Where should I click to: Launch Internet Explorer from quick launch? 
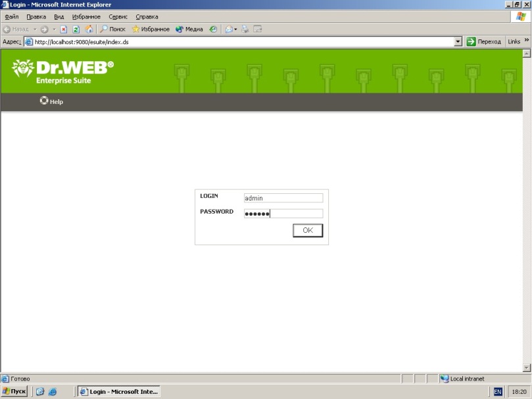tap(52, 392)
